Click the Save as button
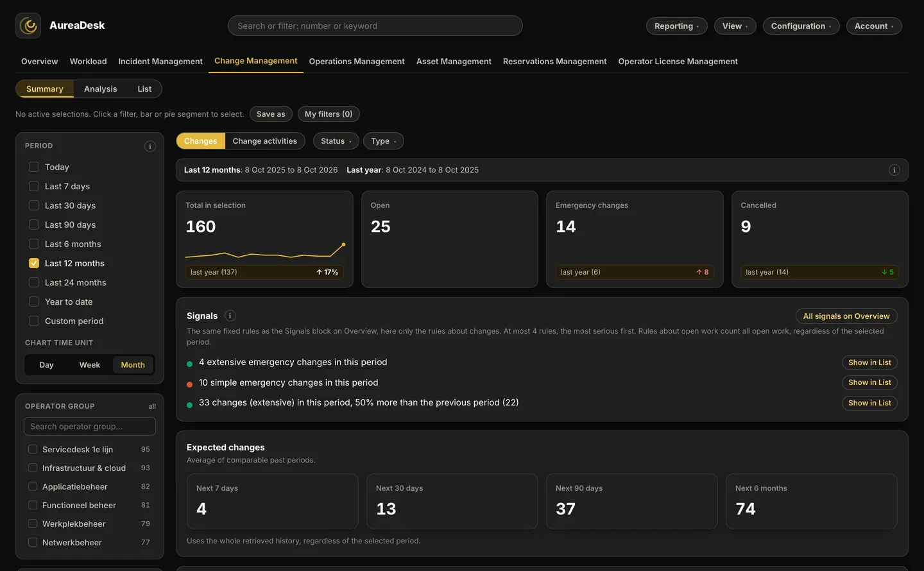 (x=271, y=114)
